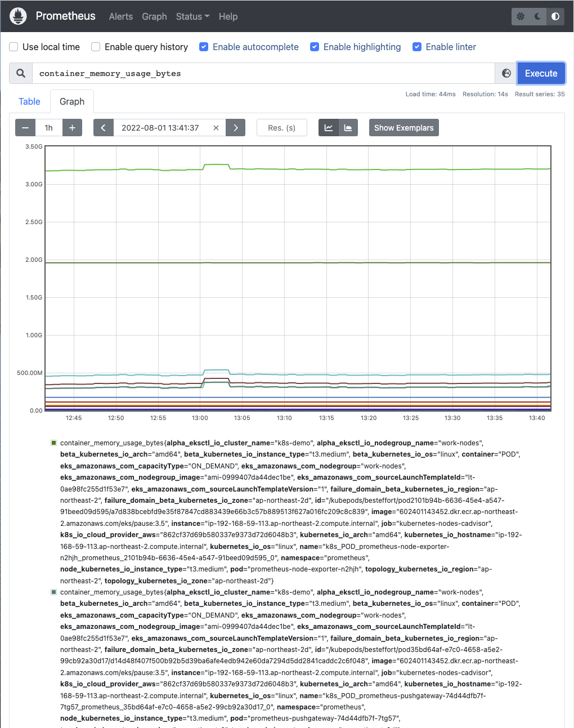
Task: Click the search magnifier icon
Action: [21, 73]
